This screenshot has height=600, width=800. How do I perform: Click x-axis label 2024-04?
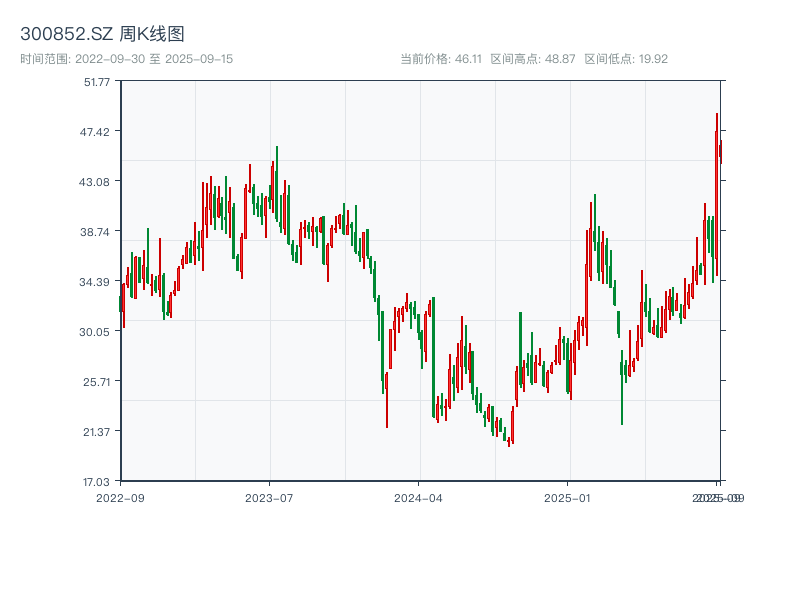[418, 498]
